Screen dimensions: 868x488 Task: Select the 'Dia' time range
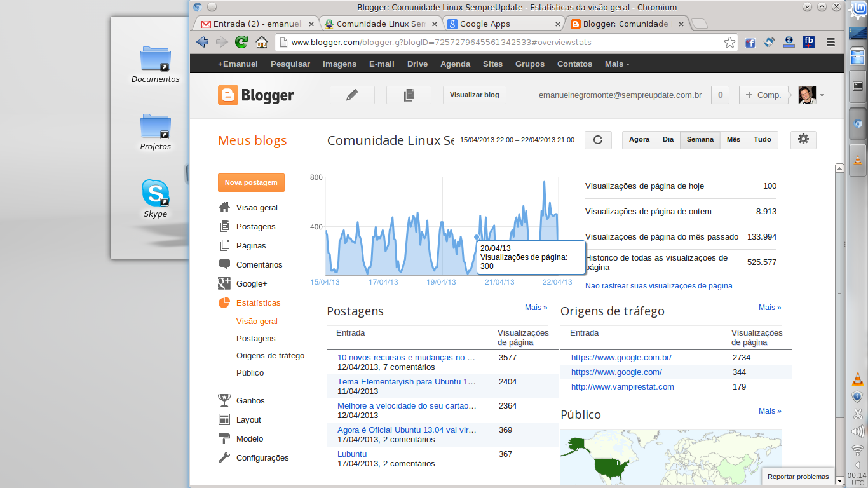click(x=668, y=140)
